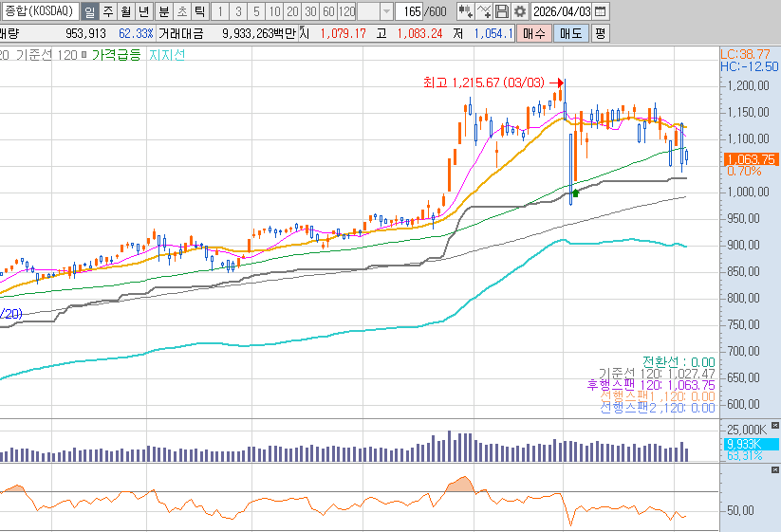Click the 기준선 120 indicator label
This screenshot has width=781, height=532.
click(46, 55)
